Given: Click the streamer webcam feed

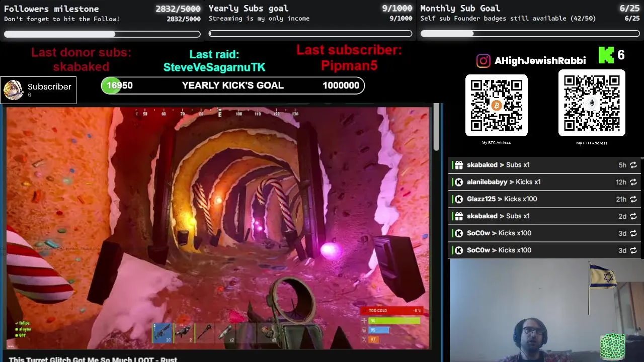Looking at the screenshot, I should pyautogui.click(x=546, y=310).
